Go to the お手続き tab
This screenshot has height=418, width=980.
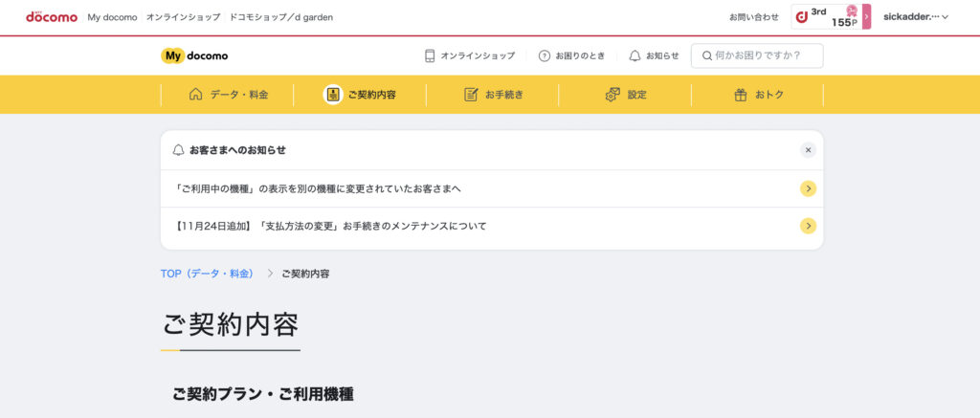(493, 95)
